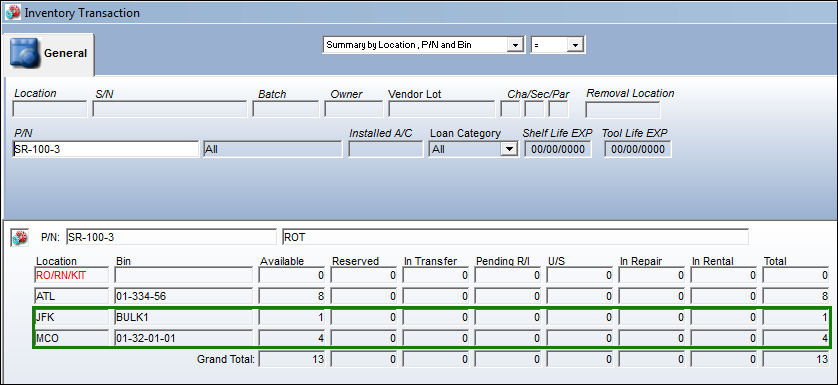Click the Removal Location field
Image resolution: width=838 pixels, height=385 pixels.
(623, 109)
